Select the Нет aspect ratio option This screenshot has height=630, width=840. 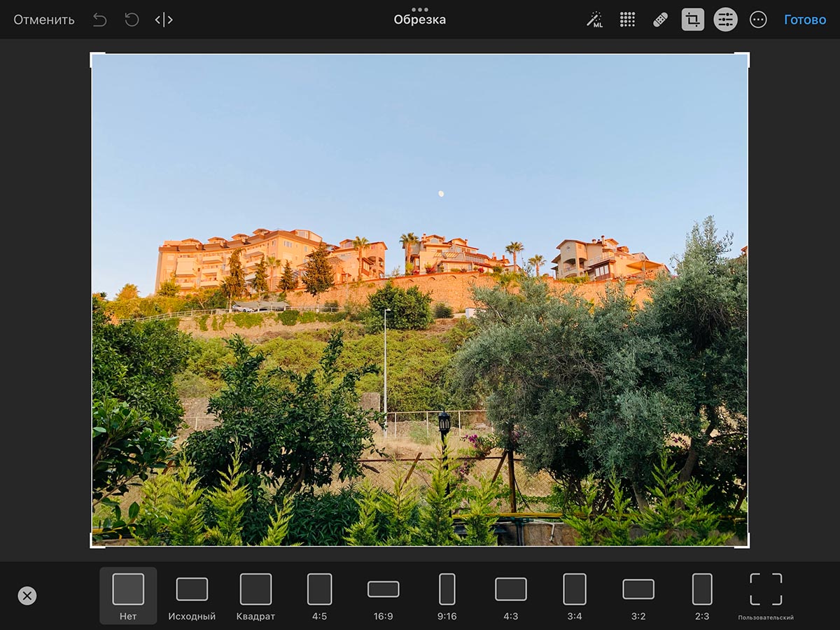[128, 596]
